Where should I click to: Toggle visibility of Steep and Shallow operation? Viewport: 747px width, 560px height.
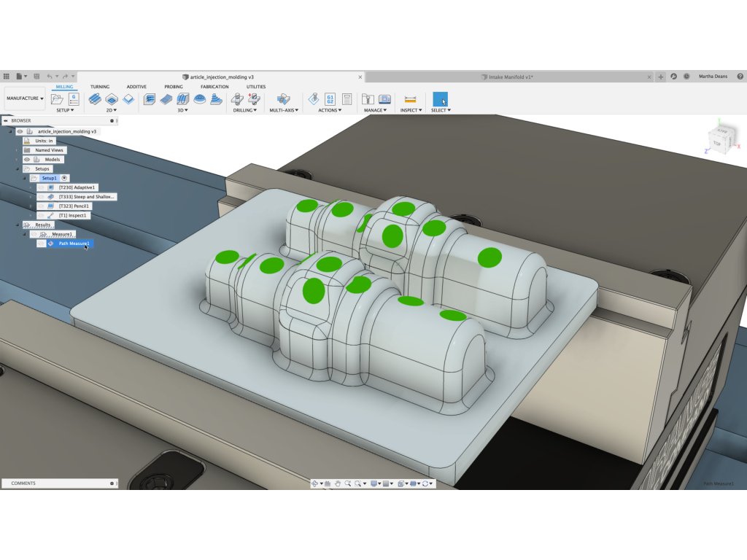point(41,197)
